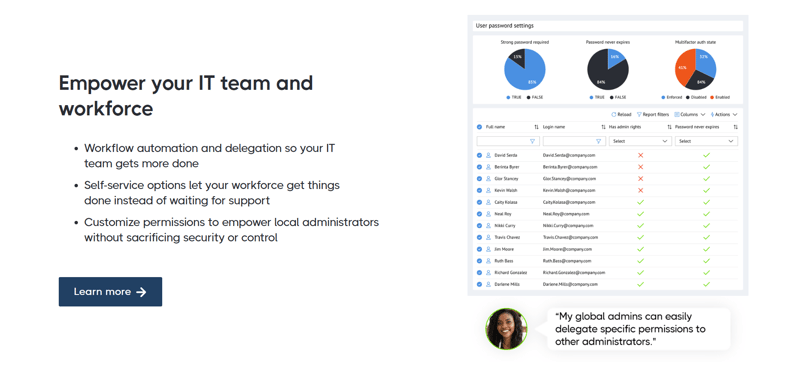Click the user icon next to Travis Chavez
This screenshot has width=800, height=372.
(488, 237)
